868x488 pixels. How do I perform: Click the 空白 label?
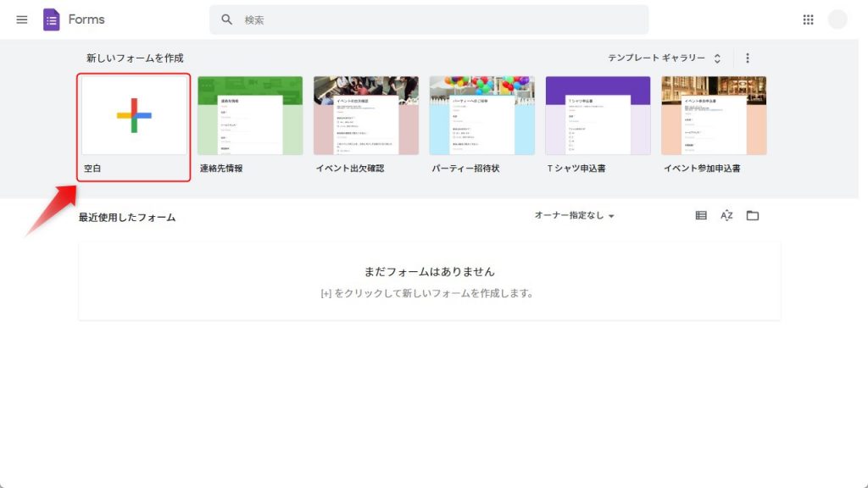[x=92, y=169]
